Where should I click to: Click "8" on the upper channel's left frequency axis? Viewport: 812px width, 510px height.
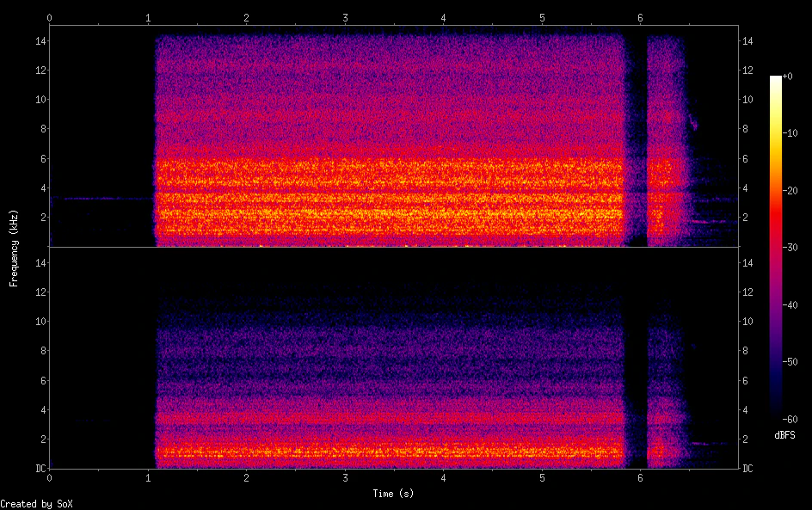click(x=44, y=129)
